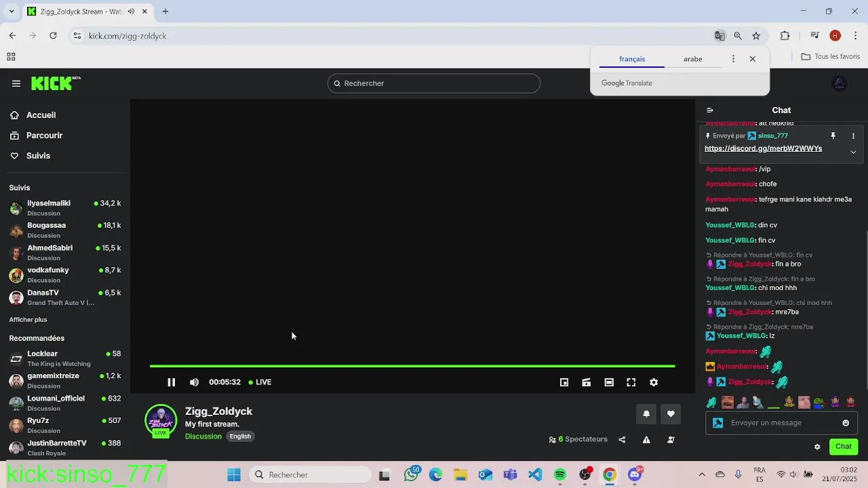Image resolution: width=868 pixels, height=488 pixels.
Task: Toggle notification bell for Zigg_Zoldyck
Action: pyautogui.click(x=646, y=414)
